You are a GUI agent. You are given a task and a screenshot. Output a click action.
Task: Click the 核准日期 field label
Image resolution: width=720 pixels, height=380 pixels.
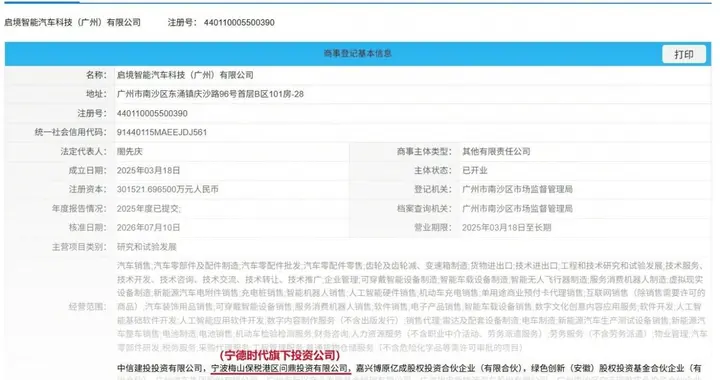click(x=88, y=227)
